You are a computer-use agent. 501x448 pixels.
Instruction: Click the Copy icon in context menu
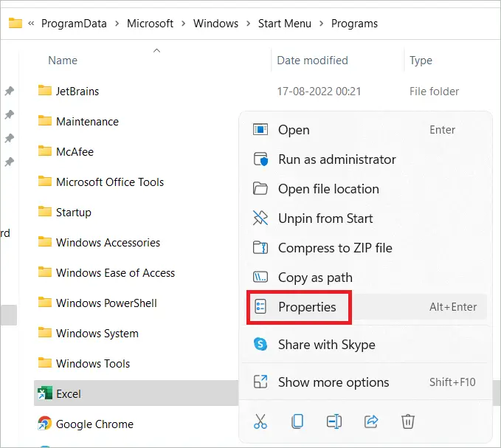point(297,421)
